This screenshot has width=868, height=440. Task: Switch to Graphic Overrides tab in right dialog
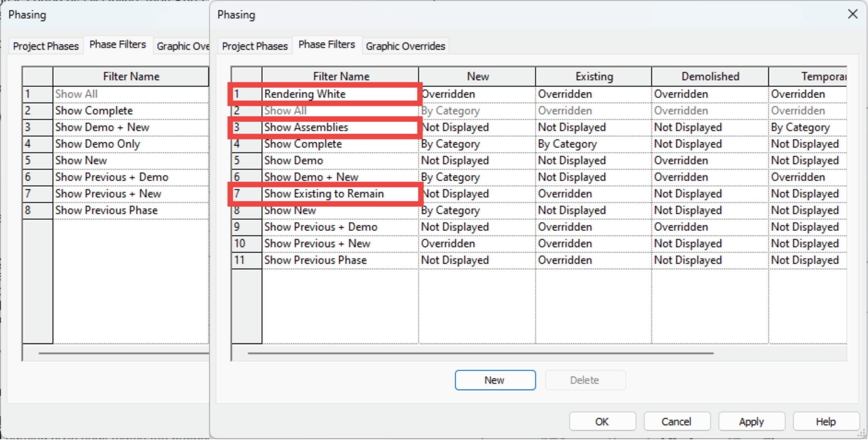pyautogui.click(x=405, y=46)
